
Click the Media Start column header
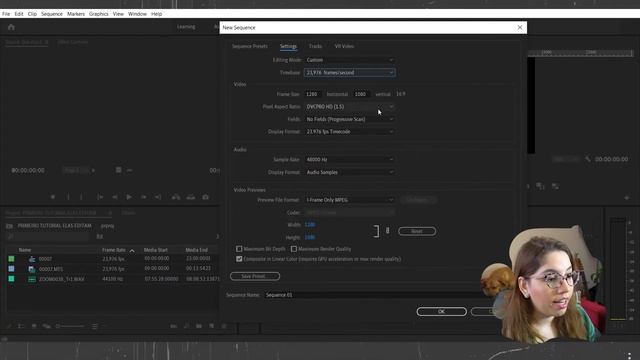tap(156, 250)
